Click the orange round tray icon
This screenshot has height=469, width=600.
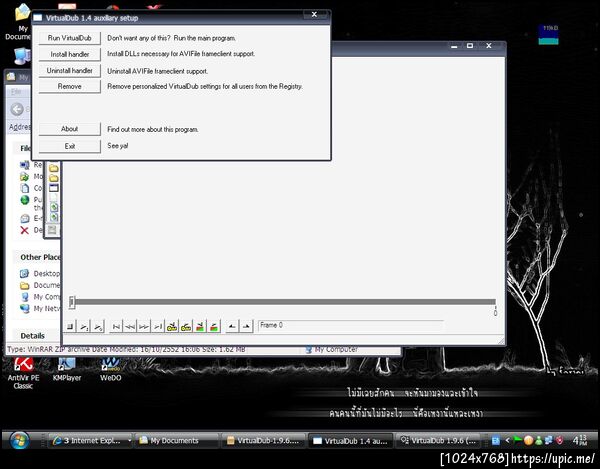(x=528, y=440)
